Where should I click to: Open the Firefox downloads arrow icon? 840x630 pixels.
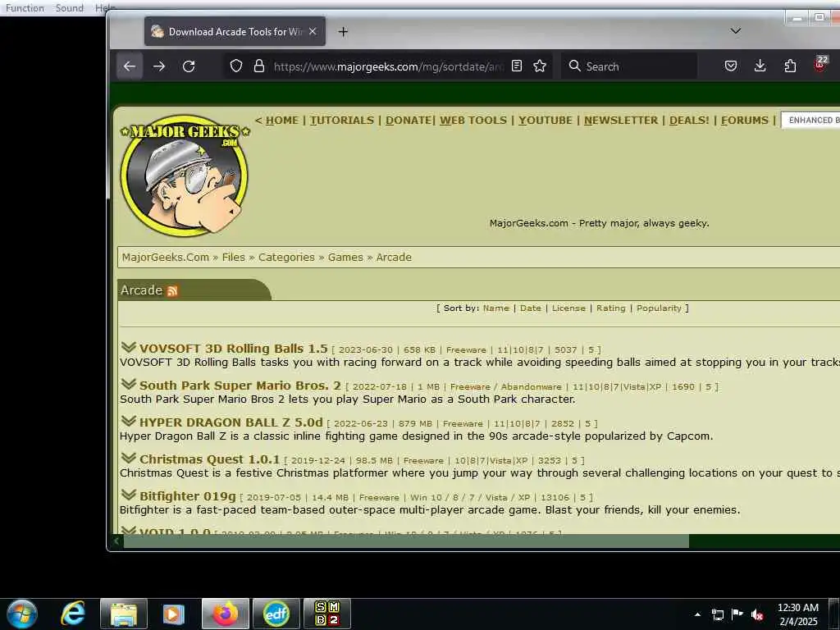click(x=760, y=66)
